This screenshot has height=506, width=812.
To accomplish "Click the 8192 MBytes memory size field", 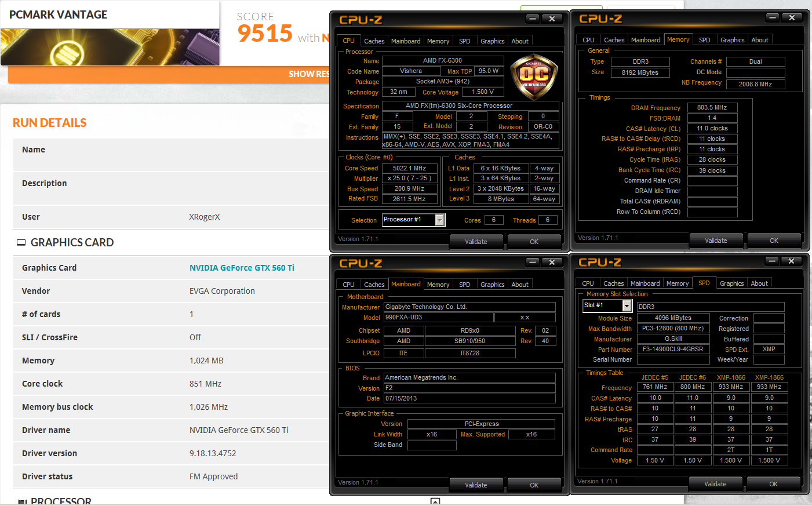I will [x=640, y=72].
